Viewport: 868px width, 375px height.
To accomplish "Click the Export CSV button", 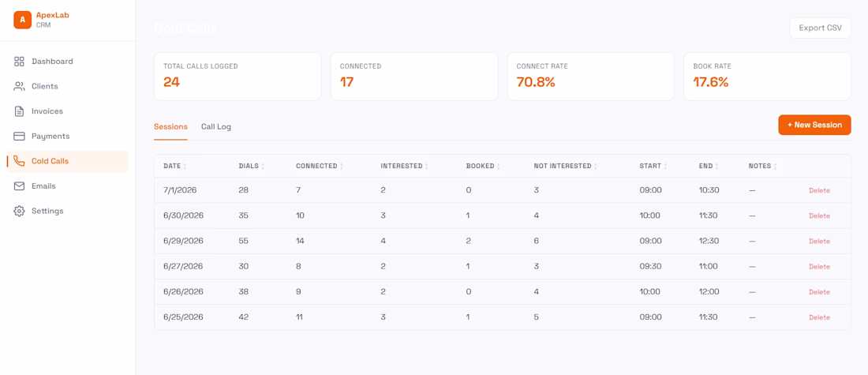I will coord(821,28).
